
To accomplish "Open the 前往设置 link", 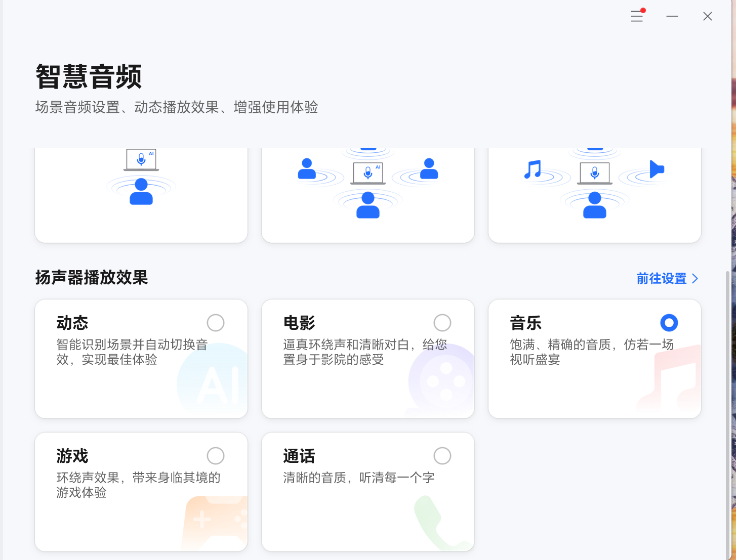I will coord(667,279).
